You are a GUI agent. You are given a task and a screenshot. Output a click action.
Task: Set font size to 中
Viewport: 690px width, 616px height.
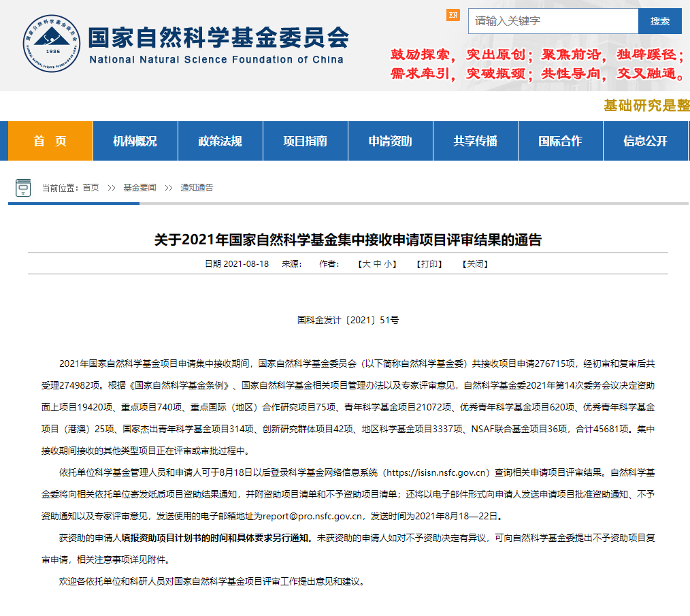[x=378, y=264]
